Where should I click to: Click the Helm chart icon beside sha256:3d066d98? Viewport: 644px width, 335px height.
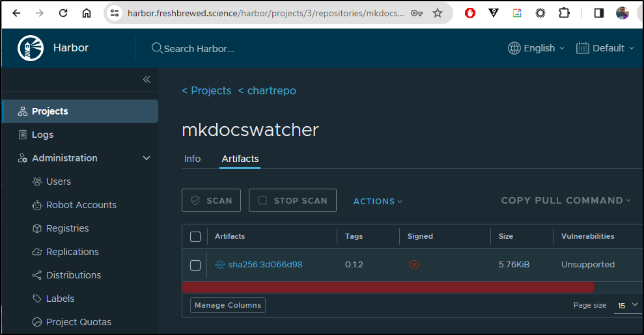pyautogui.click(x=219, y=265)
